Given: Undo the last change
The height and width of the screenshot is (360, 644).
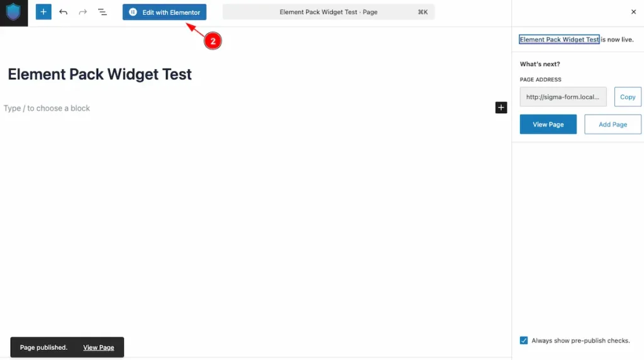Looking at the screenshot, I should (x=63, y=12).
